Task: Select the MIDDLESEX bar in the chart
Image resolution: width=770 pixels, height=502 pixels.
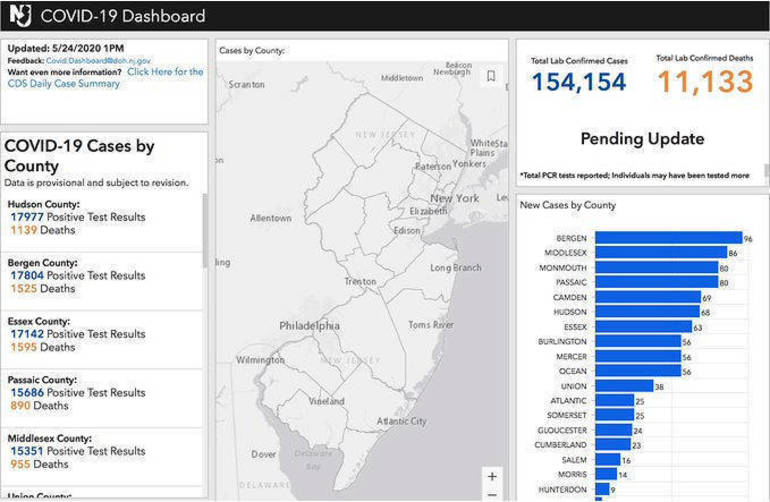Action: coord(661,254)
